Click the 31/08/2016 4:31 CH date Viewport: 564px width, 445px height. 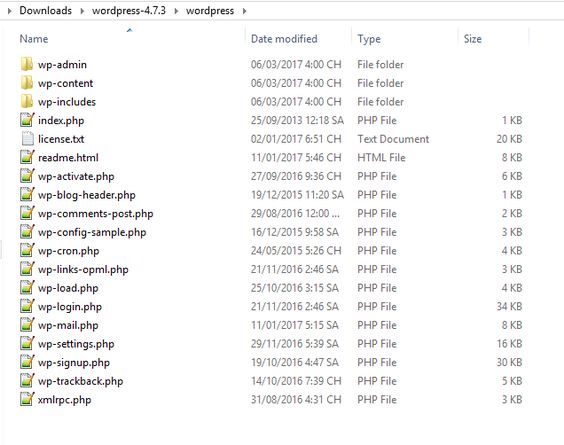296,400
